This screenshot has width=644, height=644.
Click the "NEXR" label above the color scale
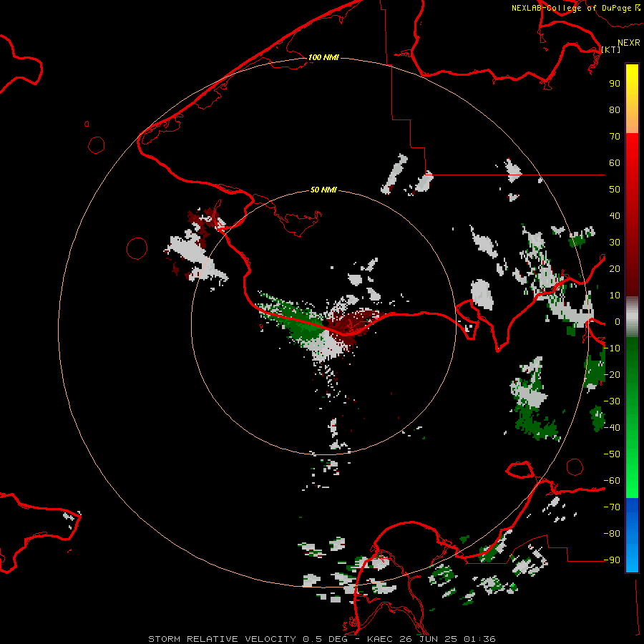click(629, 43)
